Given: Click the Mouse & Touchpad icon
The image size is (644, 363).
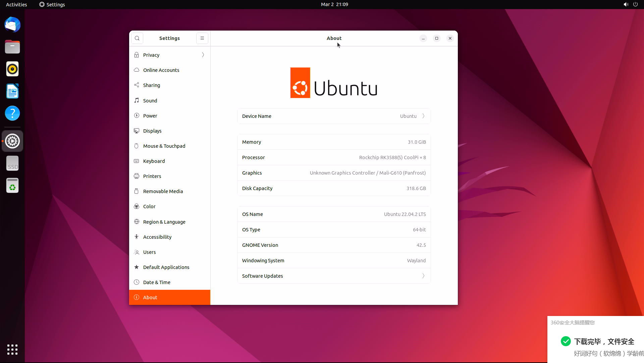Looking at the screenshot, I should point(137,146).
